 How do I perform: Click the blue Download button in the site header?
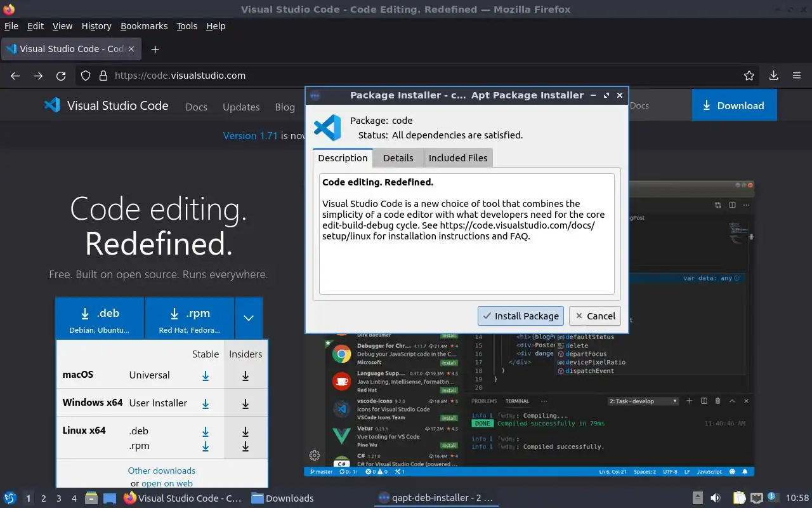734,105
